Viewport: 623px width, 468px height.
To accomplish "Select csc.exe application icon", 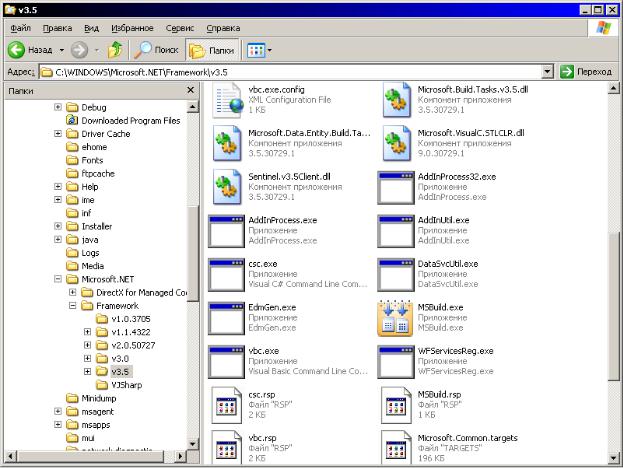I will [x=226, y=275].
